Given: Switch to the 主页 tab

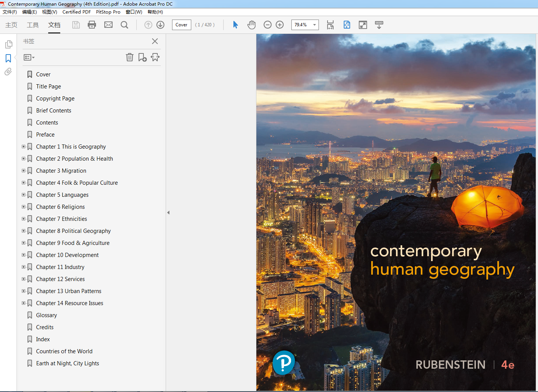Looking at the screenshot, I should coord(11,25).
